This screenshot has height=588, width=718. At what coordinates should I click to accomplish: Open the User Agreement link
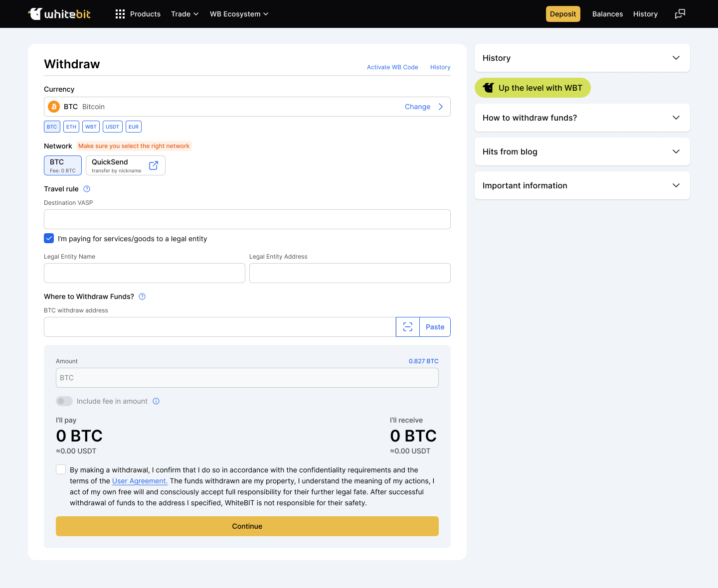[140, 481]
